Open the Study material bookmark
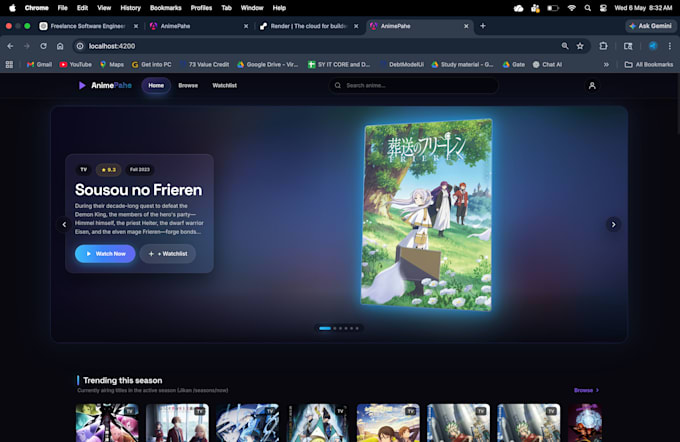This screenshot has width=680, height=442. click(462, 65)
